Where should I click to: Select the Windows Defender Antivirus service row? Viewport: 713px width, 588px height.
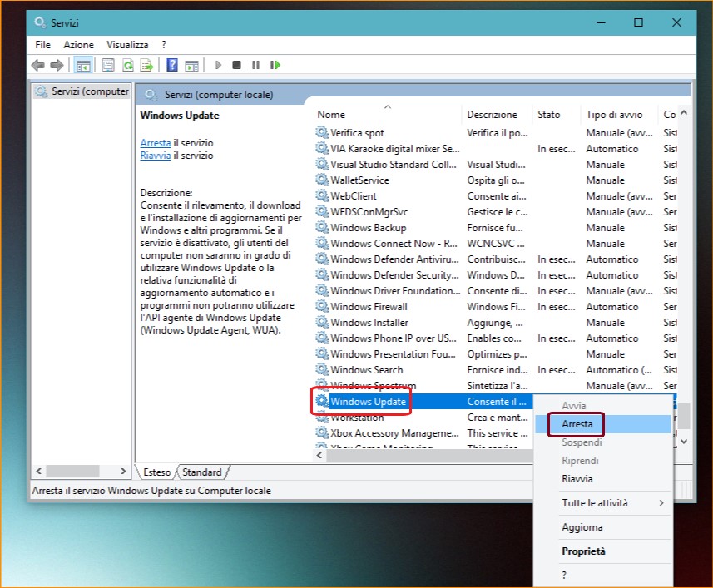pyautogui.click(x=496, y=259)
